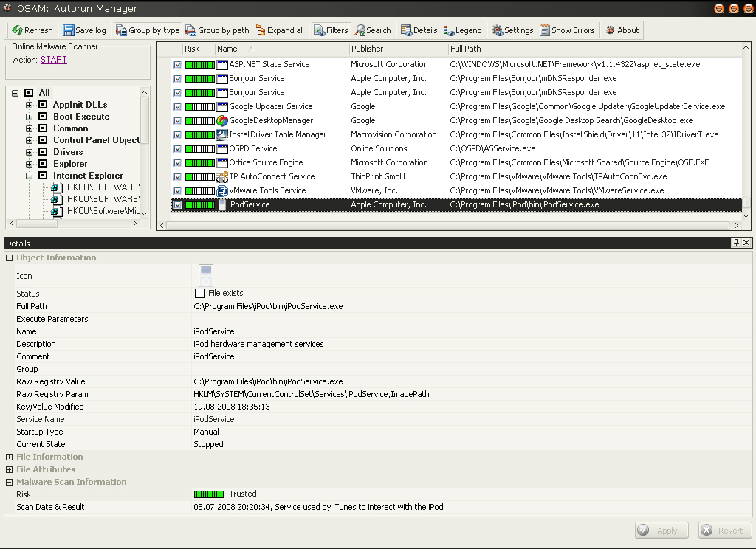This screenshot has width=756, height=549.
Task: Sort the list by Full Path column
Action: [x=594, y=49]
